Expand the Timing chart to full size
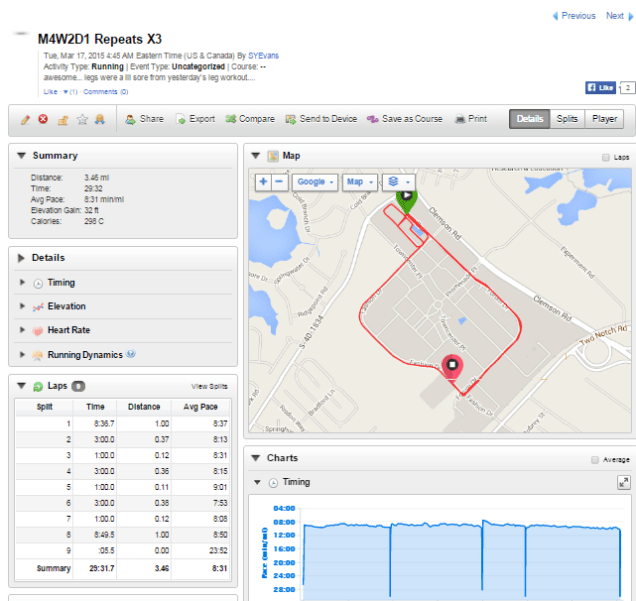 pos(623,482)
